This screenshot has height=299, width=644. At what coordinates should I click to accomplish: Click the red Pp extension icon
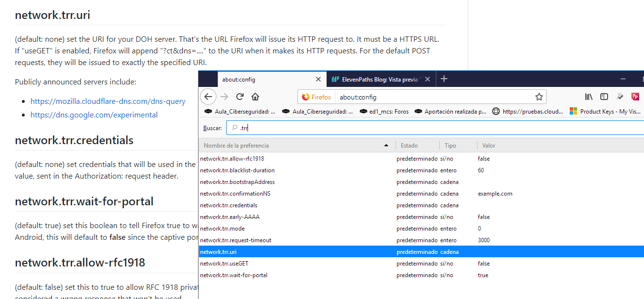tap(635, 97)
